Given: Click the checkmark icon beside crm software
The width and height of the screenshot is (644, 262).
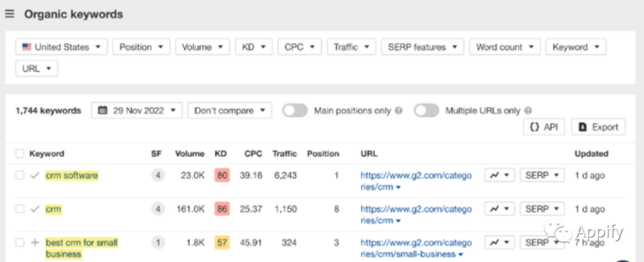Looking at the screenshot, I should click(x=35, y=176).
